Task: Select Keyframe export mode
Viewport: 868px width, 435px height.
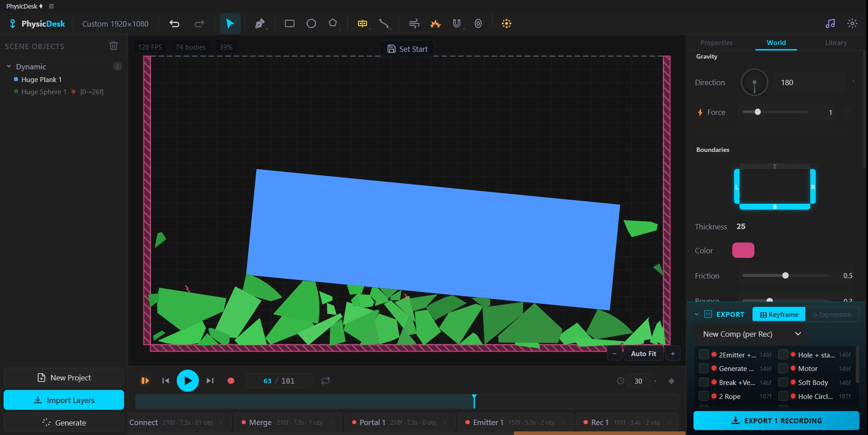Action: click(x=779, y=315)
